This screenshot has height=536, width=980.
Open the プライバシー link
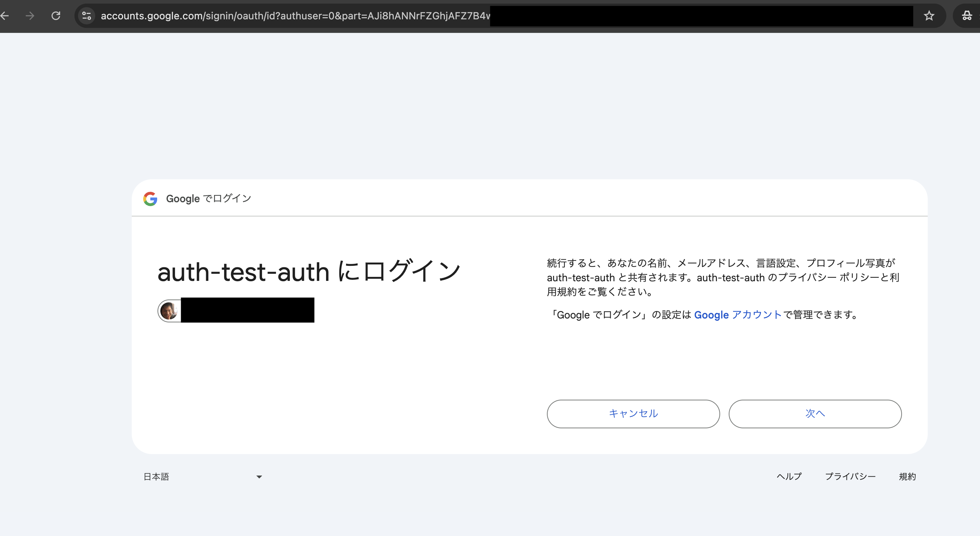[x=850, y=476]
